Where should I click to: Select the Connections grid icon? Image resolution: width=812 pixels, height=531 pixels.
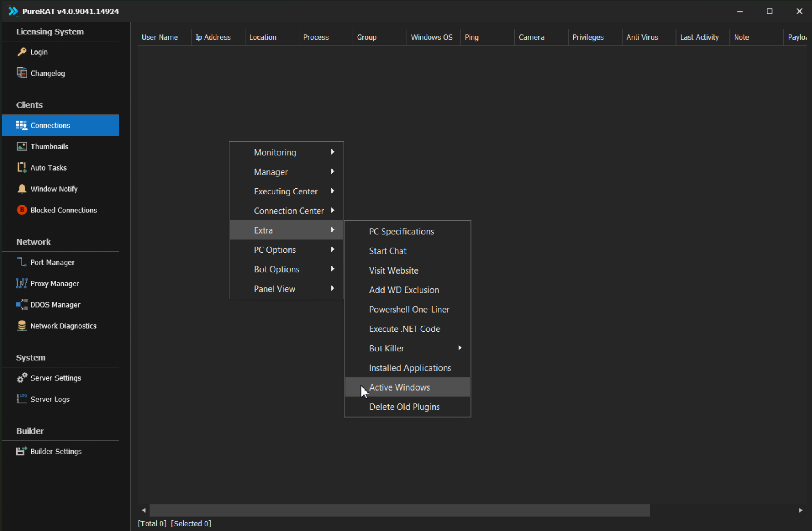pos(22,125)
